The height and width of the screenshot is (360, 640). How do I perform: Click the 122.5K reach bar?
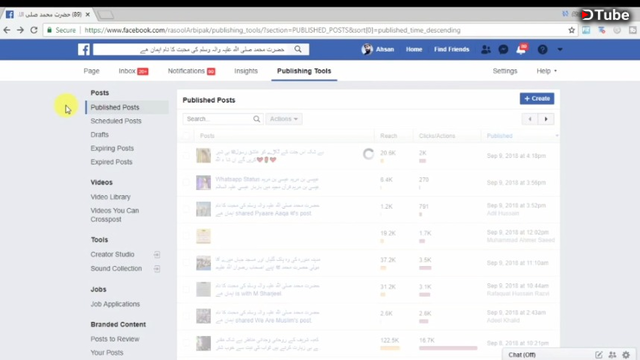point(390,348)
